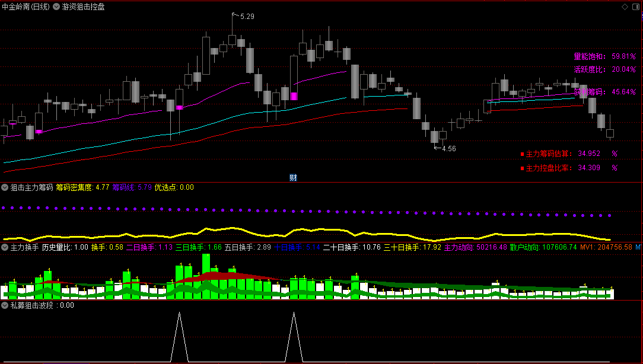Open the main chart indicator dropdown beside 中金岭南

pyautogui.click(x=56, y=7)
